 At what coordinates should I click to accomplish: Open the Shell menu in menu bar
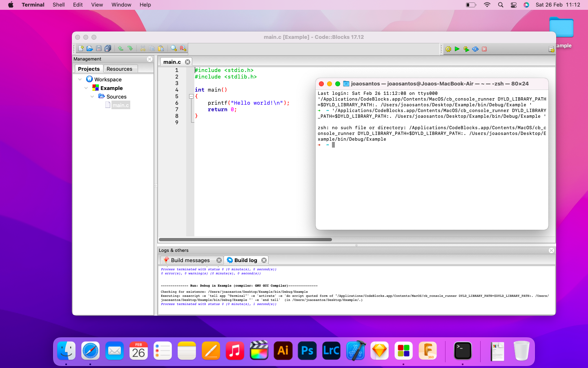pyautogui.click(x=58, y=5)
